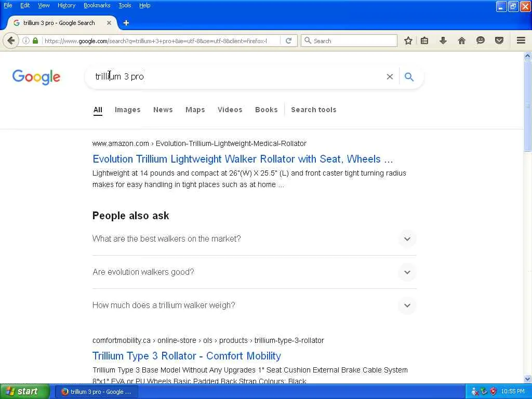Open the Tools menu
Screen dimensions: 532x399
tap(125, 5)
